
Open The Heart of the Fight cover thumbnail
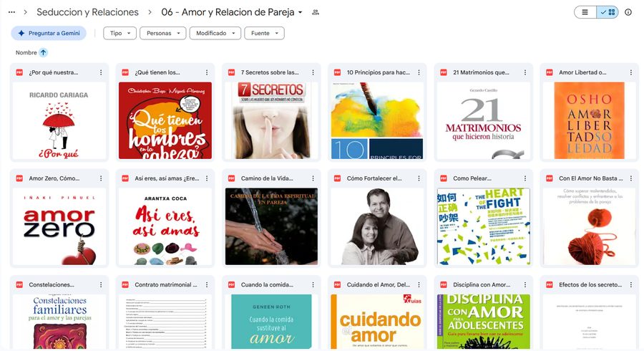(x=484, y=226)
